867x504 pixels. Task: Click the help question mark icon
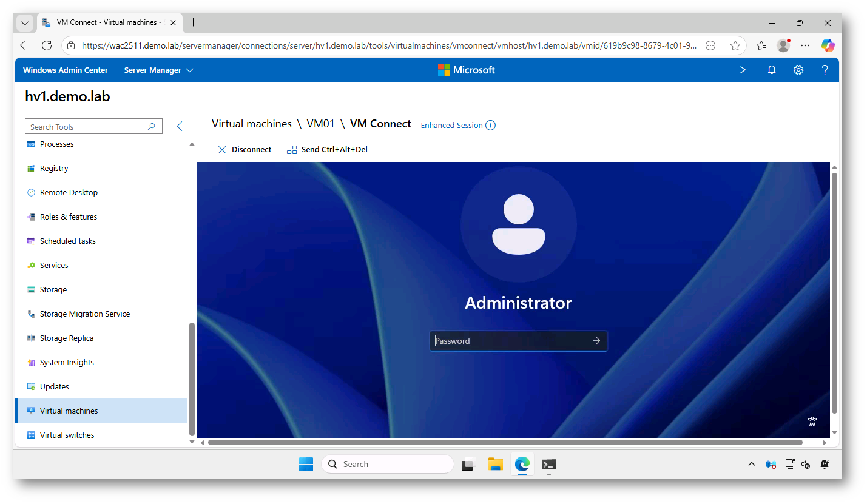[825, 70]
